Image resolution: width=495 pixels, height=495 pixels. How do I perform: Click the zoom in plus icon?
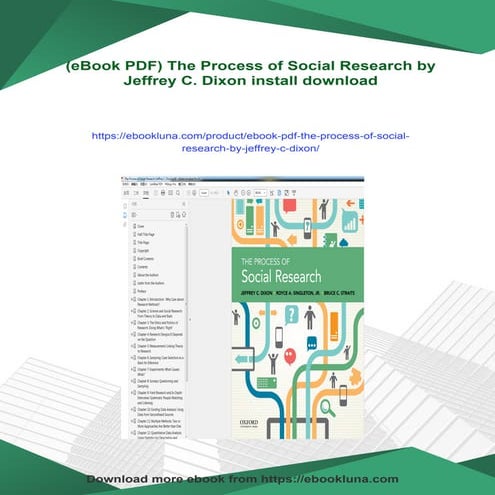pyautogui.click(x=249, y=193)
